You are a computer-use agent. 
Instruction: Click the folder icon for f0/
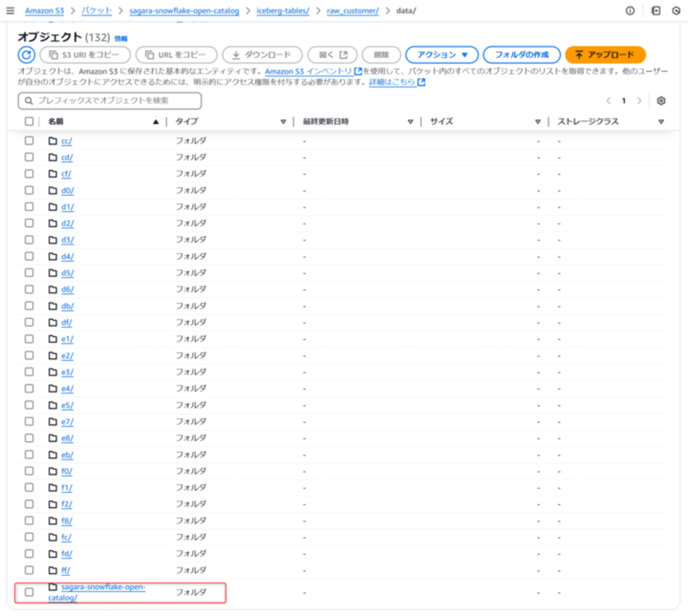point(53,471)
